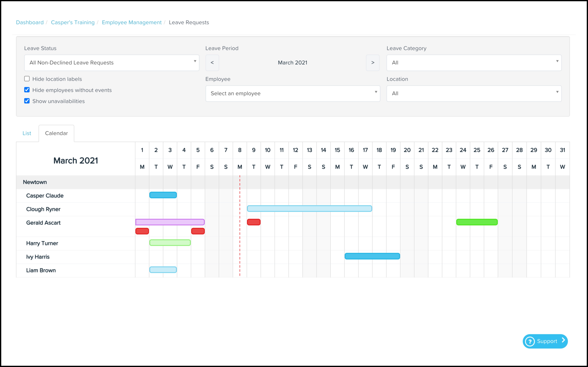The image size is (588, 367).
Task: Click Harry Turner's light green leave bar
Action: 170,242
